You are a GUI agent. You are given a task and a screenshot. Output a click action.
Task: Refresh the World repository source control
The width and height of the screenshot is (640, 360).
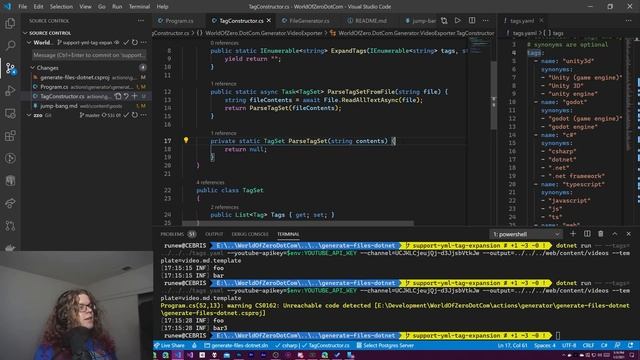point(135,42)
